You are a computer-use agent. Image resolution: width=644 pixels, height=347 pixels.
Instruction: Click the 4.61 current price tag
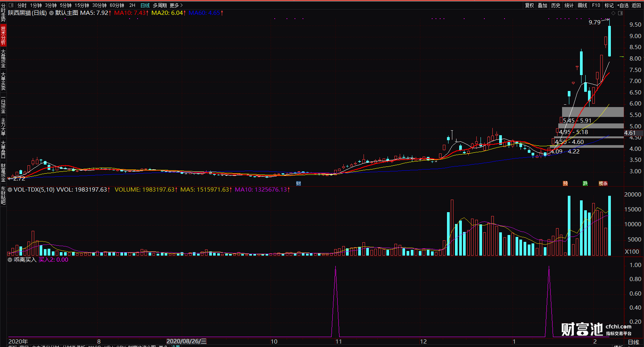[633, 133]
